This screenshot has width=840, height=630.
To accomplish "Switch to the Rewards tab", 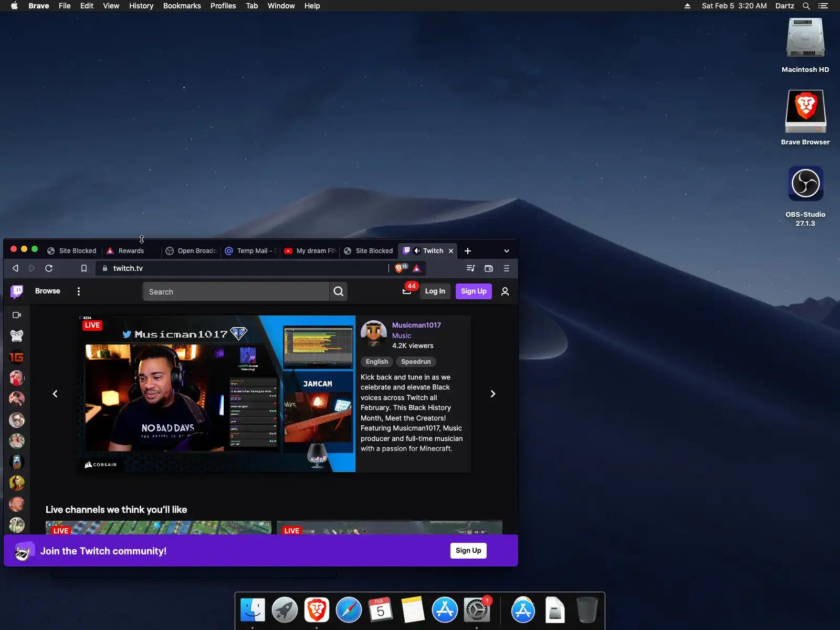I will pyautogui.click(x=131, y=251).
